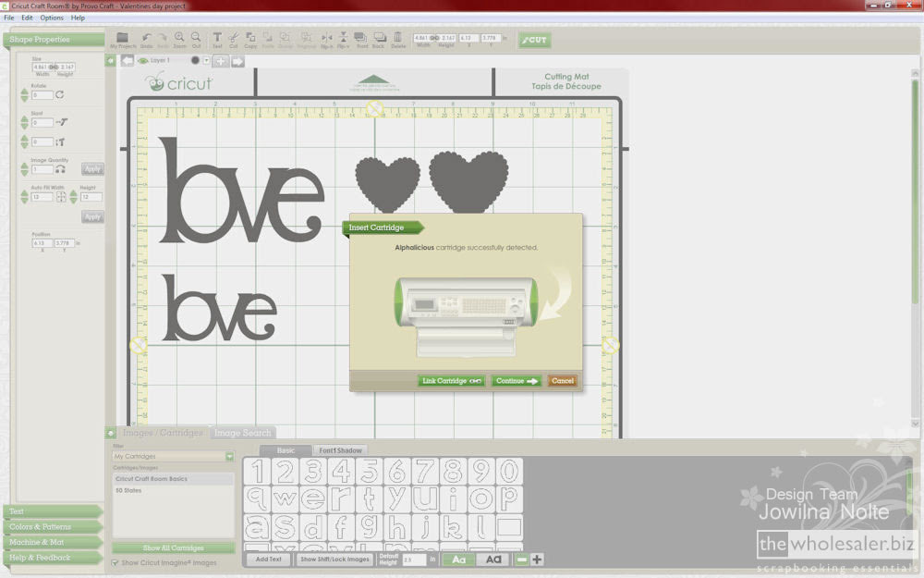Zoom in with the magnifier plus icon
Image resolution: width=924 pixels, height=578 pixels.
click(179, 37)
